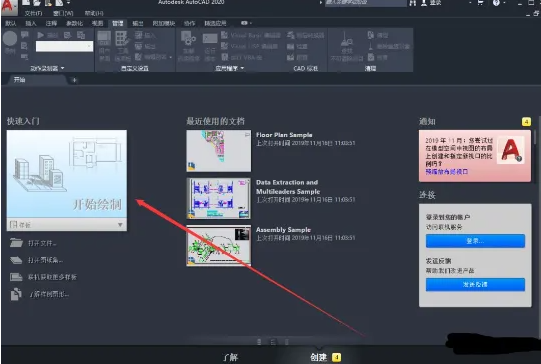
Task: Click the 清理 purge icon
Action: [x=371, y=35]
